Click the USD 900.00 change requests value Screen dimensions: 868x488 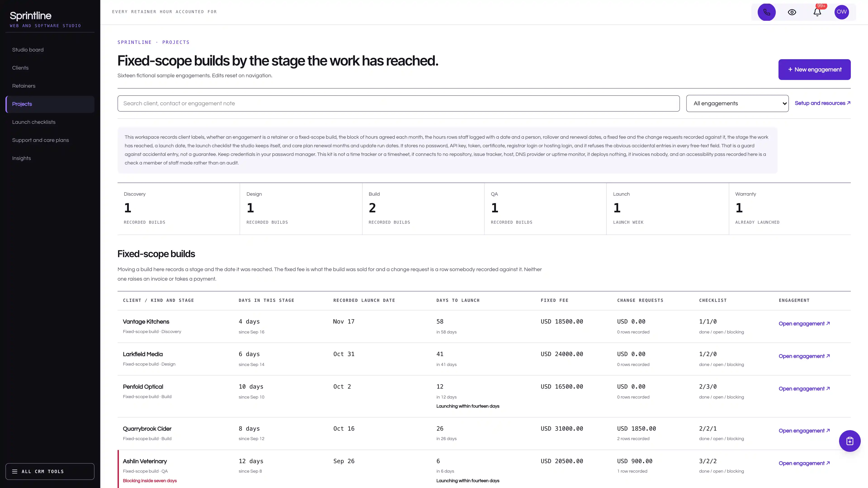634,461
